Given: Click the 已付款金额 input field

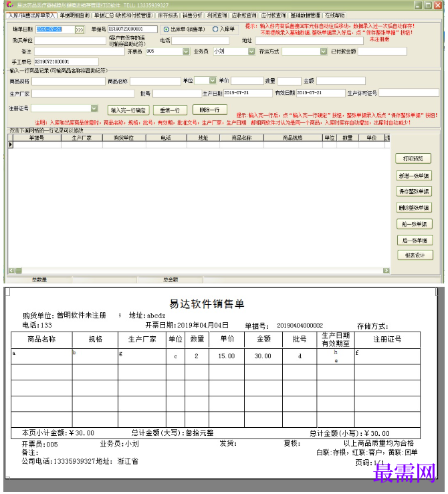Looking at the screenshot, I should point(382,51).
